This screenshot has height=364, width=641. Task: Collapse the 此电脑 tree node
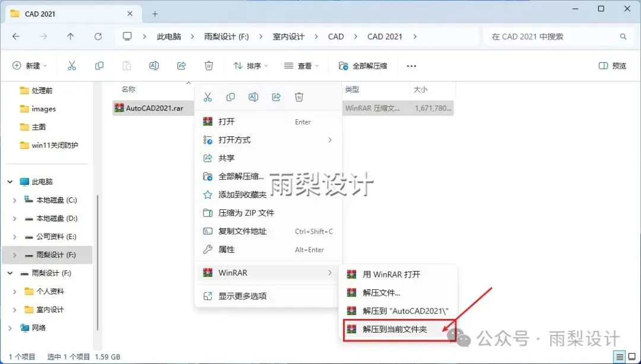10,182
